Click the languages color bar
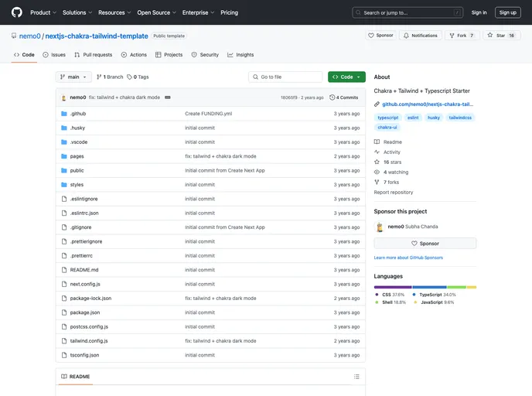This screenshot has width=532, height=396. click(425, 287)
